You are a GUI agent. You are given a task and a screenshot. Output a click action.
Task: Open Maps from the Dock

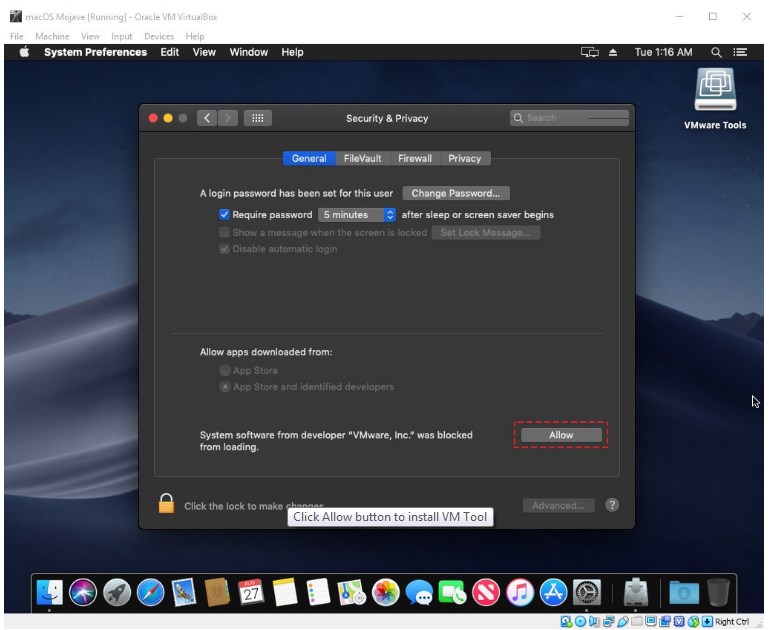tap(352, 592)
